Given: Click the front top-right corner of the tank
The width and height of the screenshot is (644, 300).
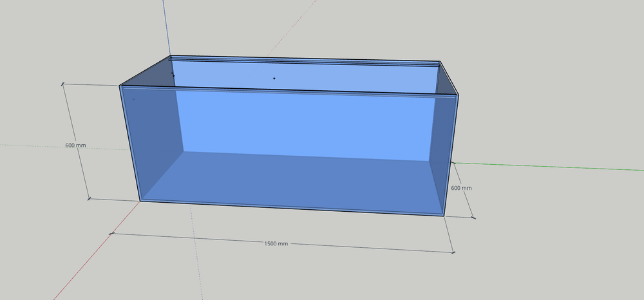Looking at the screenshot, I should [x=457, y=96].
